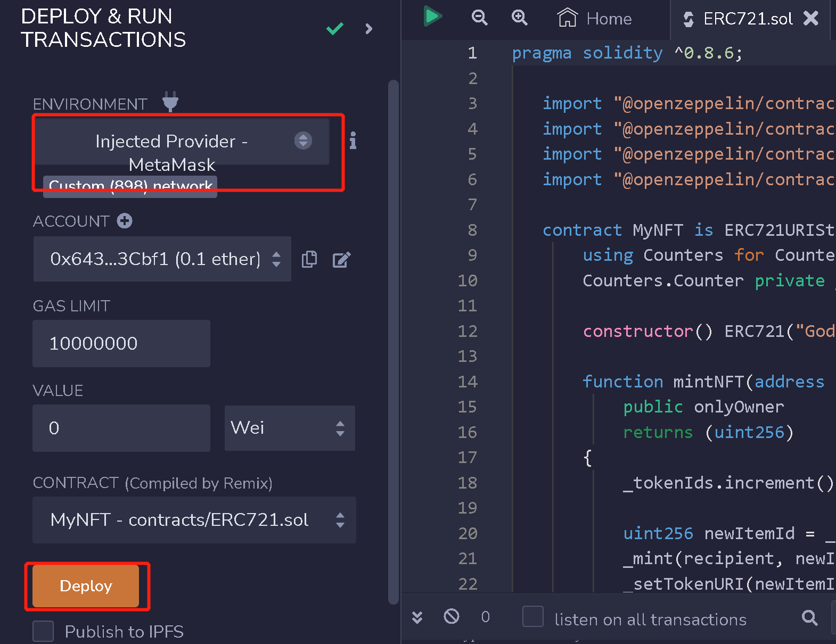Add a new account with plus icon

tap(125, 220)
